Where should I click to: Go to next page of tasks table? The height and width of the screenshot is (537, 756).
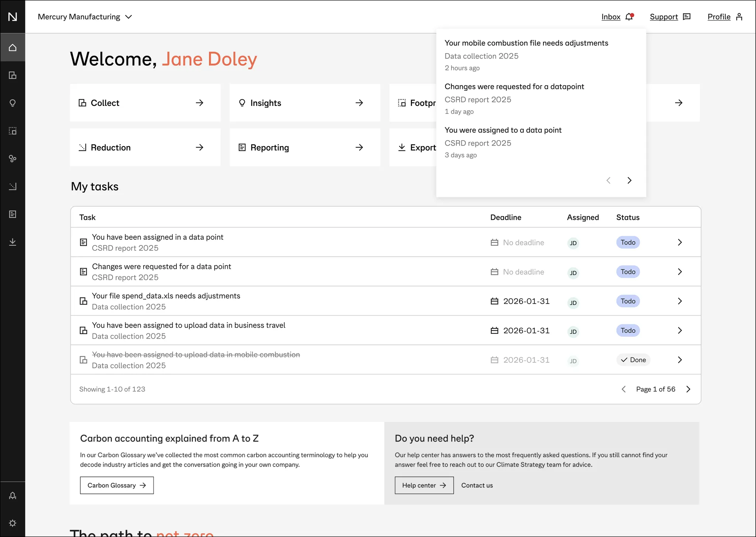tap(688, 389)
